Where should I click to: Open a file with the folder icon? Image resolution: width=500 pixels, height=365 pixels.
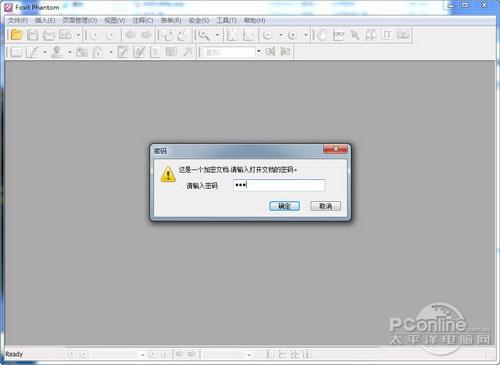(x=16, y=35)
